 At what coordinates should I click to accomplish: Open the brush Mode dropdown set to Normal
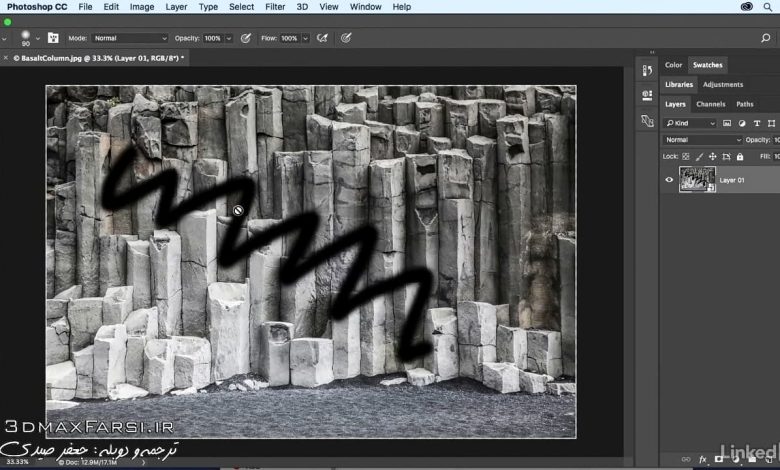(x=130, y=38)
